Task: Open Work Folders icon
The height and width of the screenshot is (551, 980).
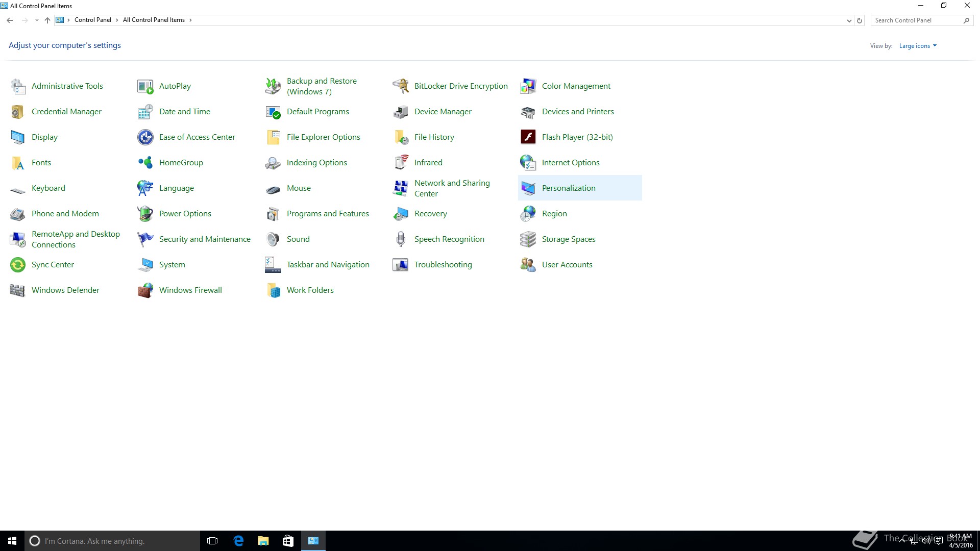Action: [273, 290]
